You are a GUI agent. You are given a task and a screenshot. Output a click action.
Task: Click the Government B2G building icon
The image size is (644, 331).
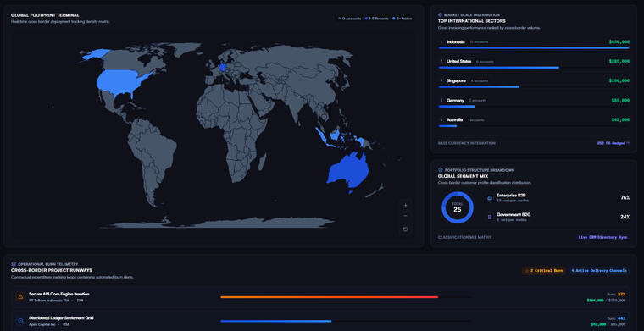pyautogui.click(x=490, y=217)
